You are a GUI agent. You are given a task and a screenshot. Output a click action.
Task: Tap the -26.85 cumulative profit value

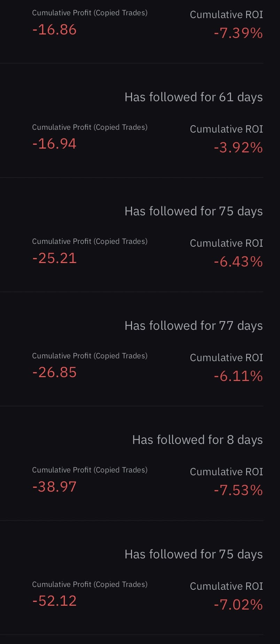point(54,373)
